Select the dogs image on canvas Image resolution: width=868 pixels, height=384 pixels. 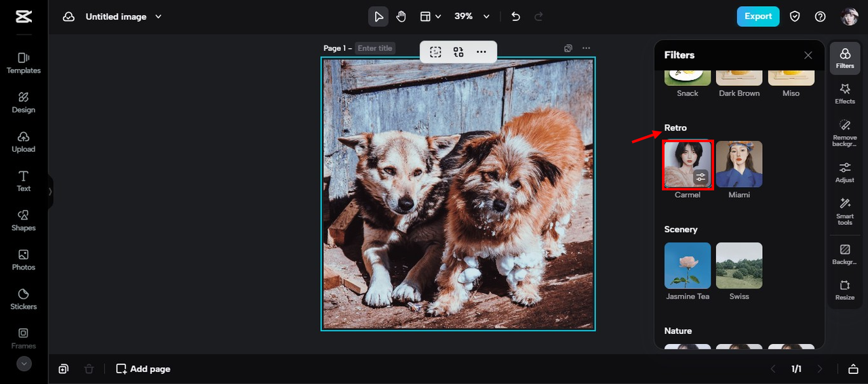458,194
